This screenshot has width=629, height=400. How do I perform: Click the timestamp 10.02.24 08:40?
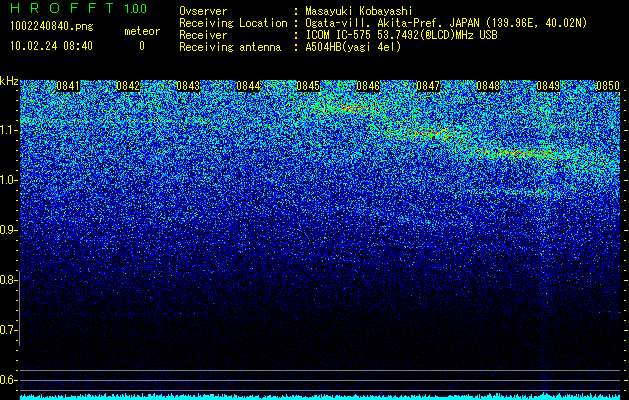pos(51,46)
